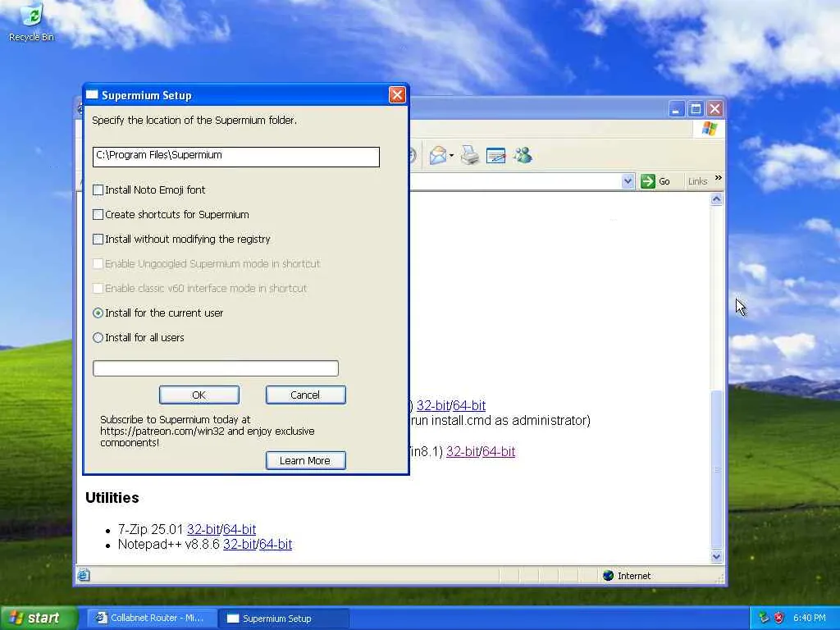The width and height of the screenshot is (840, 630).
Task: Click the green Go arrow icon
Action: tap(648, 181)
